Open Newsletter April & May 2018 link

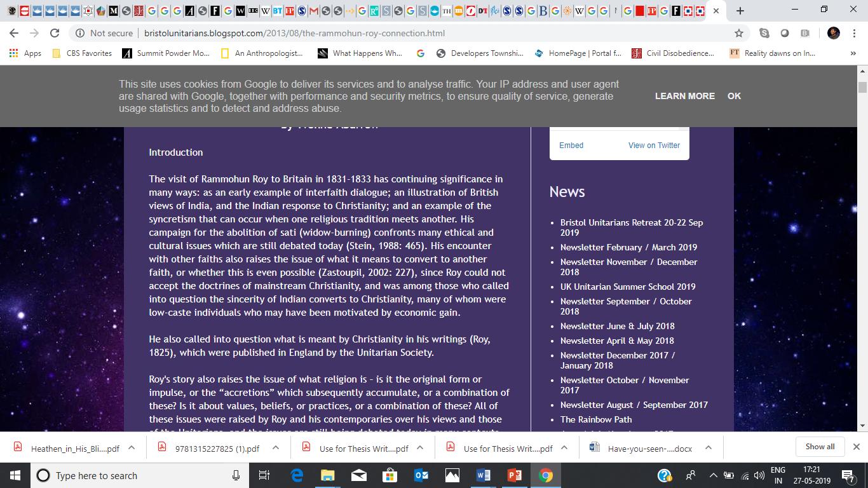coord(617,341)
